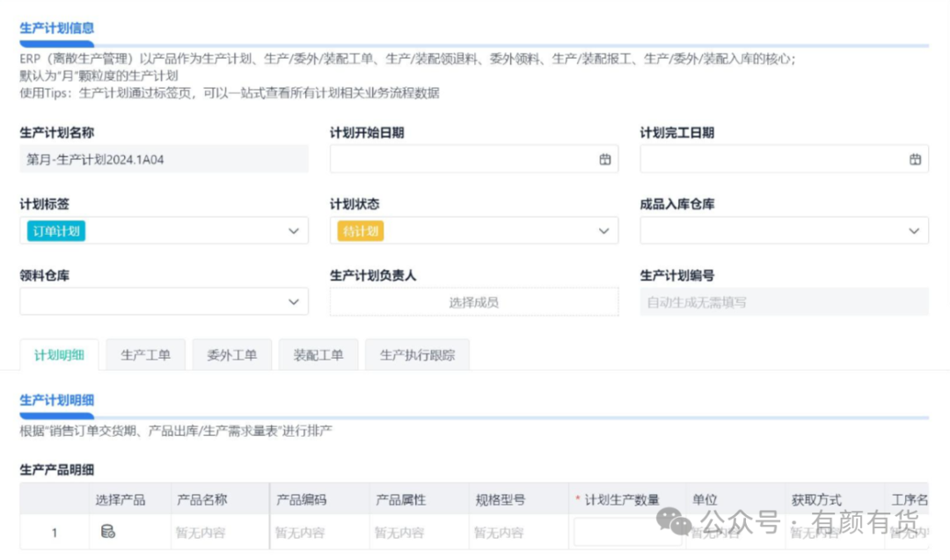
Task: Open the 成品入库仓库 dropdown
Action: 913,230
